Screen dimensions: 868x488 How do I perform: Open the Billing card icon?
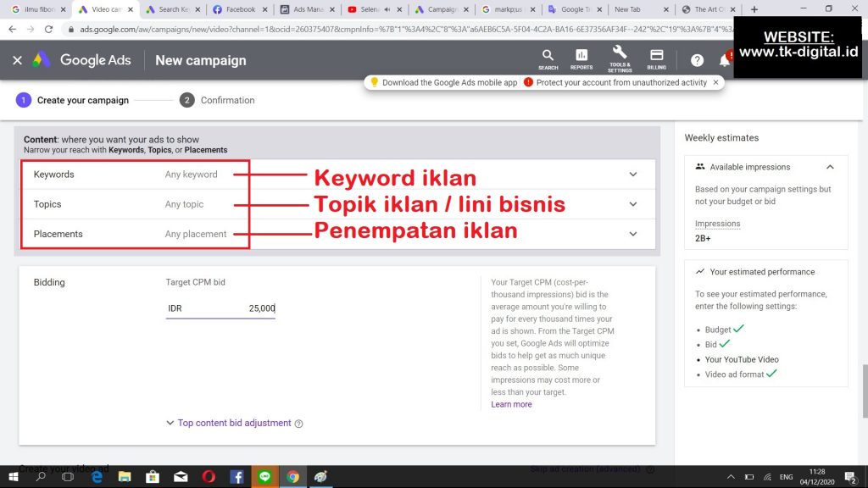coord(656,58)
